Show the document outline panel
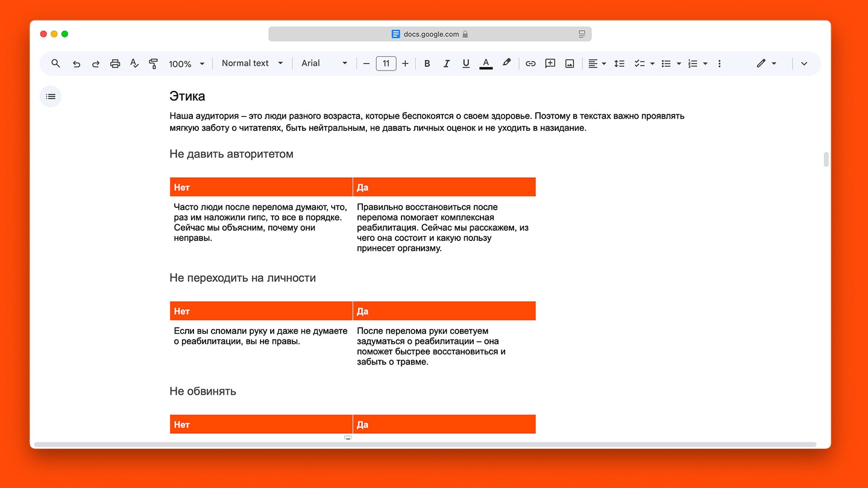 coord(51,96)
